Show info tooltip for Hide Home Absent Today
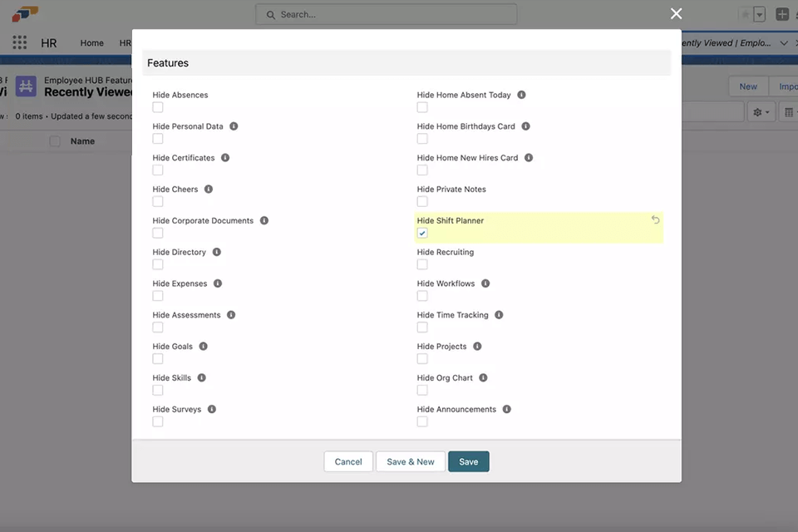798x532 pixels. coord(522,95)
